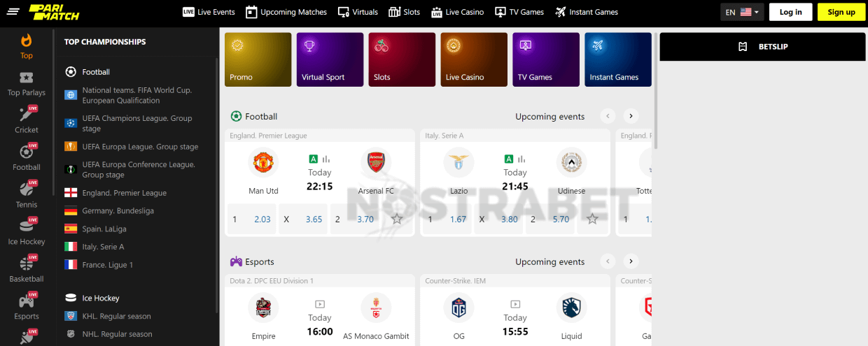Screen dimensions: 868x346
Task: Open Italy Serie A championship
Action: pos(95,247)
